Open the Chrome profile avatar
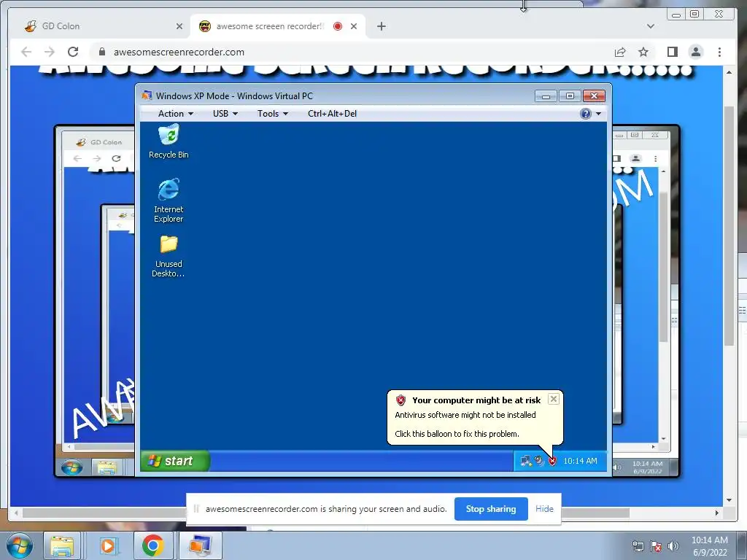Image resolution: width=747 pixels, height=560 pixels. 695,52
